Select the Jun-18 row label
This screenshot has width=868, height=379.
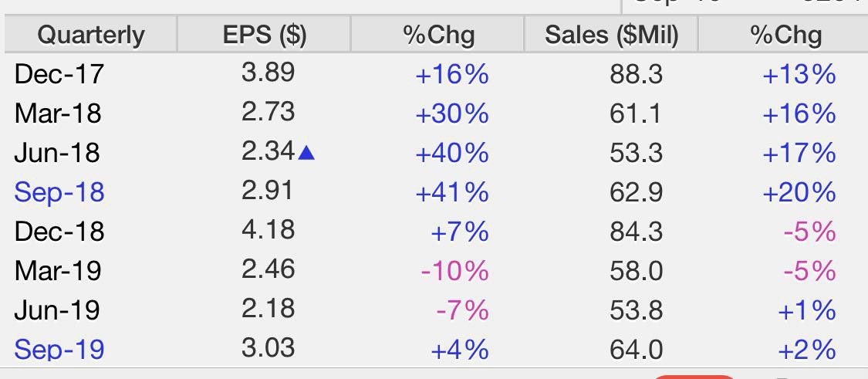pyautogui.click(x=57, y=154)
